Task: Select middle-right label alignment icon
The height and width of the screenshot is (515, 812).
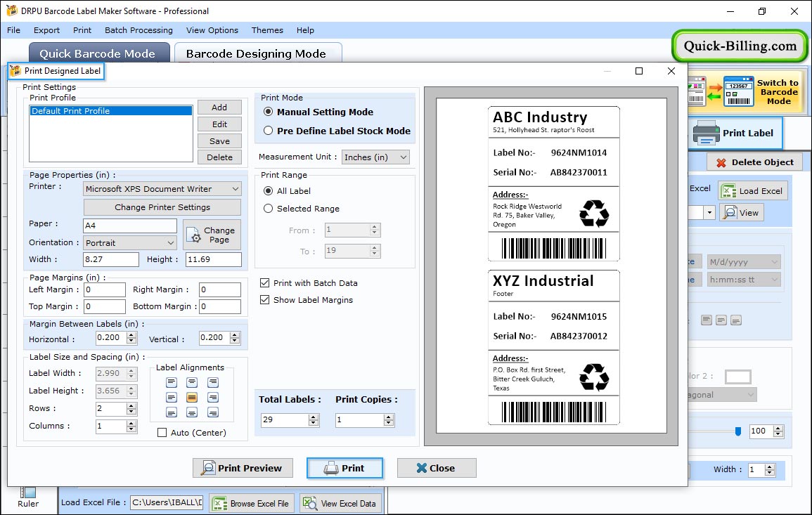Action: [x=213, y=398]
